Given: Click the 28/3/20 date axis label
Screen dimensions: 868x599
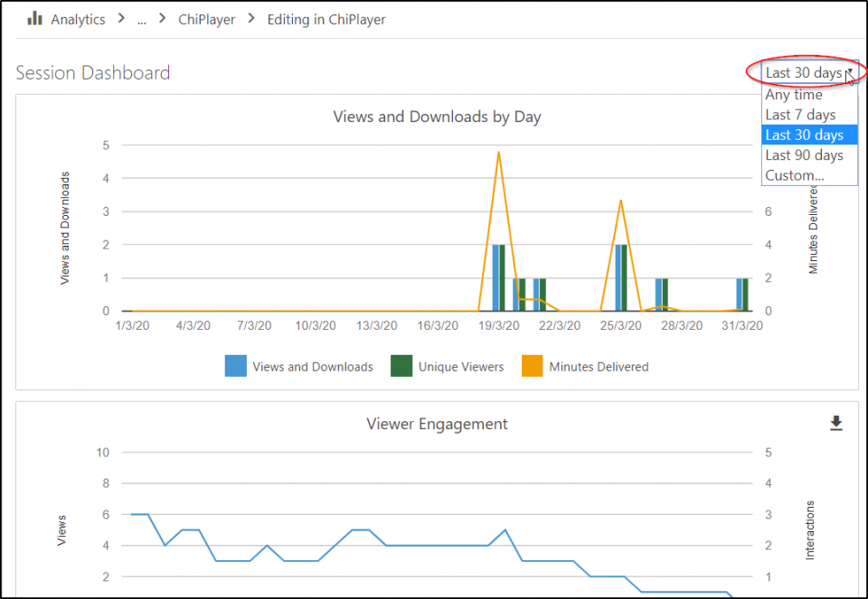Looking at the screenshot, I should pos(682,325).
